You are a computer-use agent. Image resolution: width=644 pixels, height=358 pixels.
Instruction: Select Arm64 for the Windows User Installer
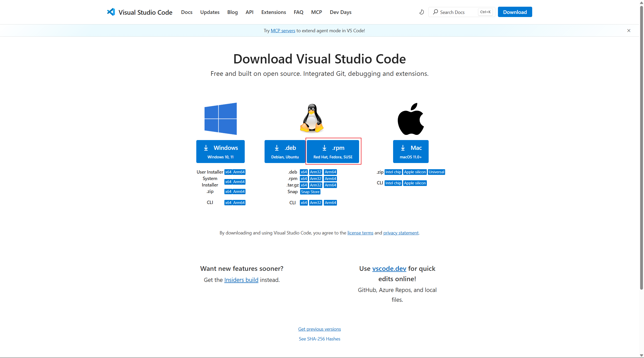[x=239, y=172]
